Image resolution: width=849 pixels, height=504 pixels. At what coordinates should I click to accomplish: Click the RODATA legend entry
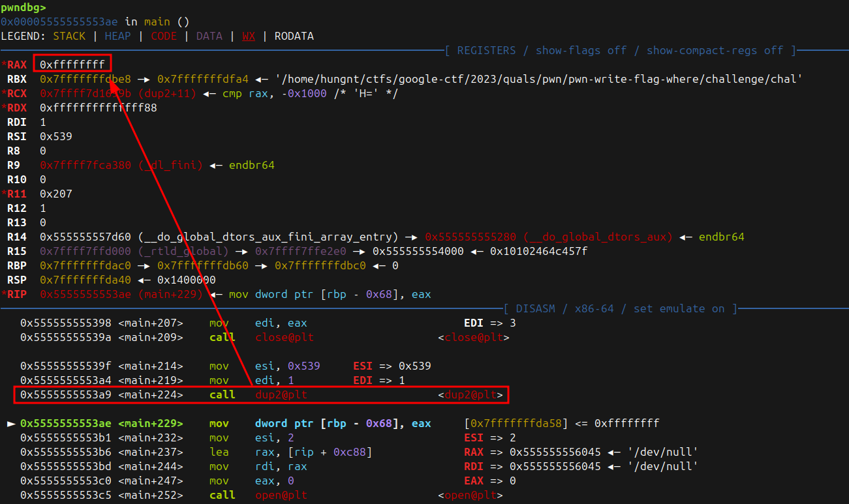[x=294, y=36]
